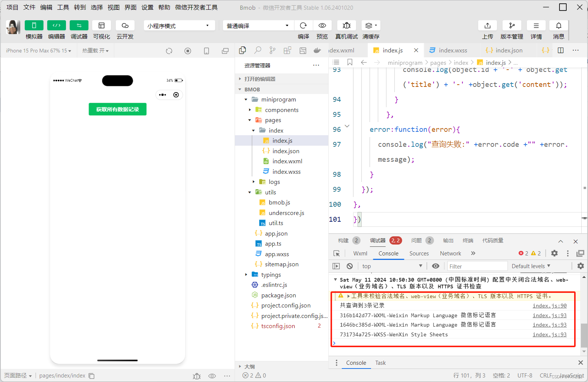Open the 工具 menu
Image resolution: width=588 pixels, height=382 pixels.
point(63,7)
